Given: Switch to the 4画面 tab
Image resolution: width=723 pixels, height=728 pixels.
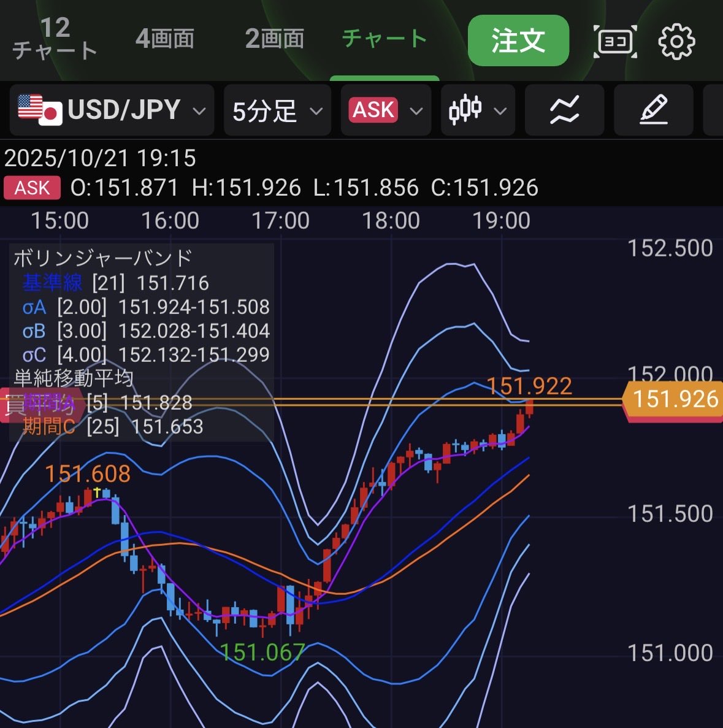Looking at the screenshot, I should tap(165, 39).
